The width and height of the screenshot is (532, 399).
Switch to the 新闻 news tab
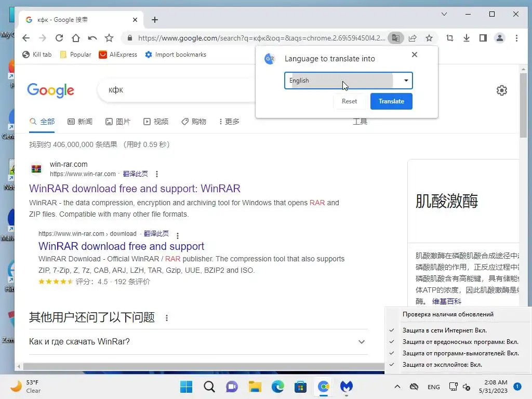pyautogui.click(x=80, y=122)
